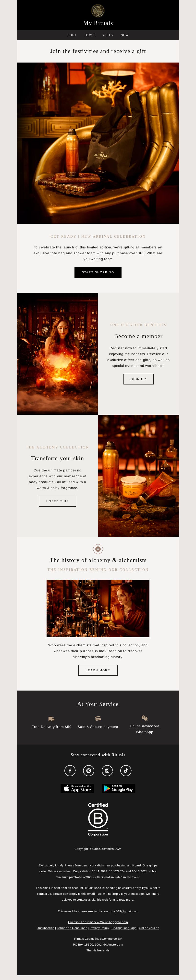The image size is (196, 980).
Task: Click the START SHOPPING button
Action: [98, 272]
